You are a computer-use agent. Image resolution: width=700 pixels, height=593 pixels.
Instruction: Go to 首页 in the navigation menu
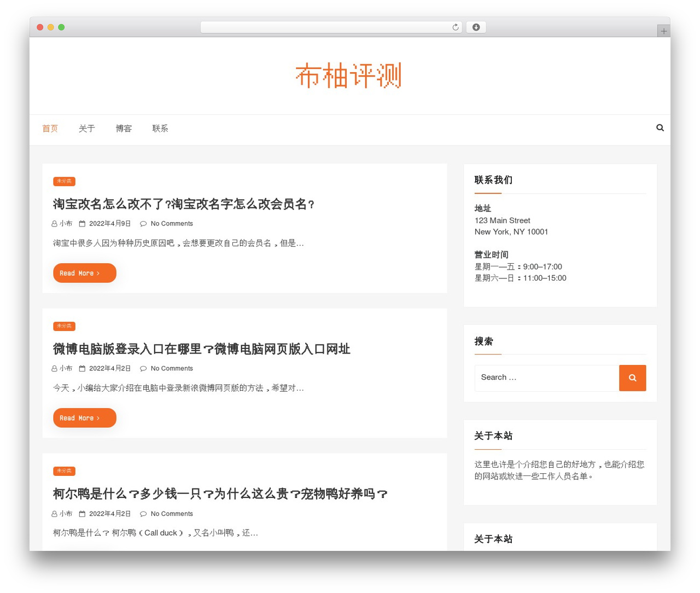[x=50, y=129]
